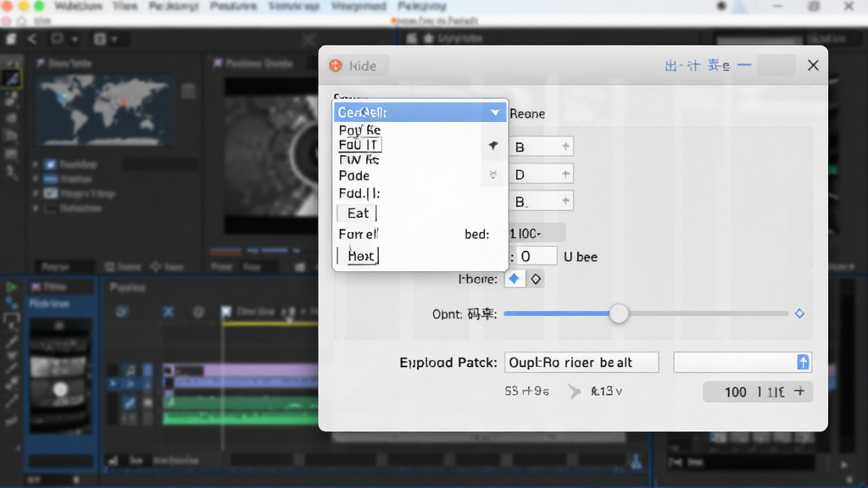Select the highlighted pen tool in the left toolbar
868x488 pixels.
pyautogui.click(x=12, y=79)
